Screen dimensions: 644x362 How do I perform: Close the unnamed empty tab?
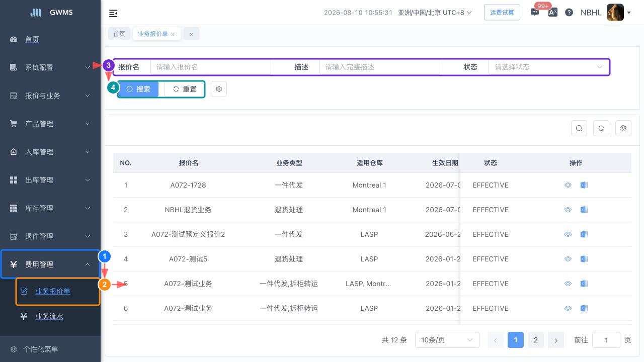pyautogui.click(x=191, y=34)
